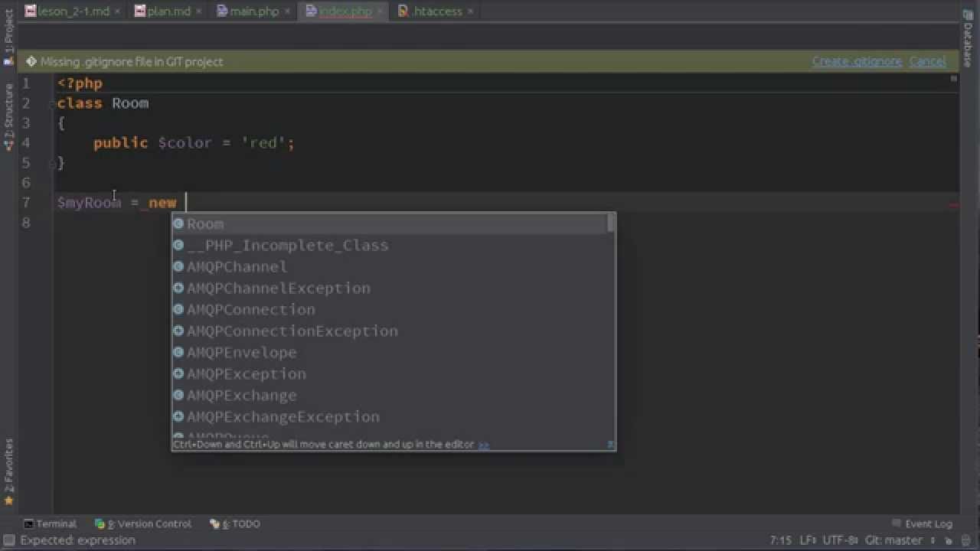The image size is (980, 551).
Task: Click the Version Control icon in bottom bar
Action: (100, 523)
